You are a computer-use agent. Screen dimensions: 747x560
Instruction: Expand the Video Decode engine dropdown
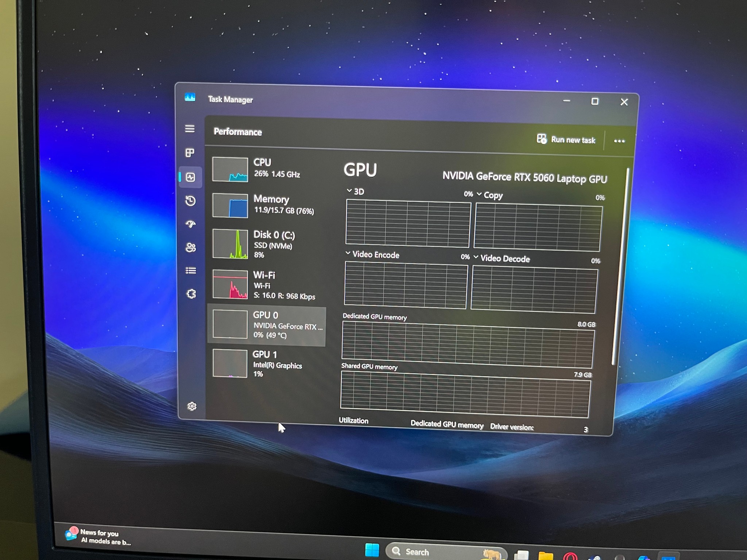pyautogui.click(x=476, y=257)
